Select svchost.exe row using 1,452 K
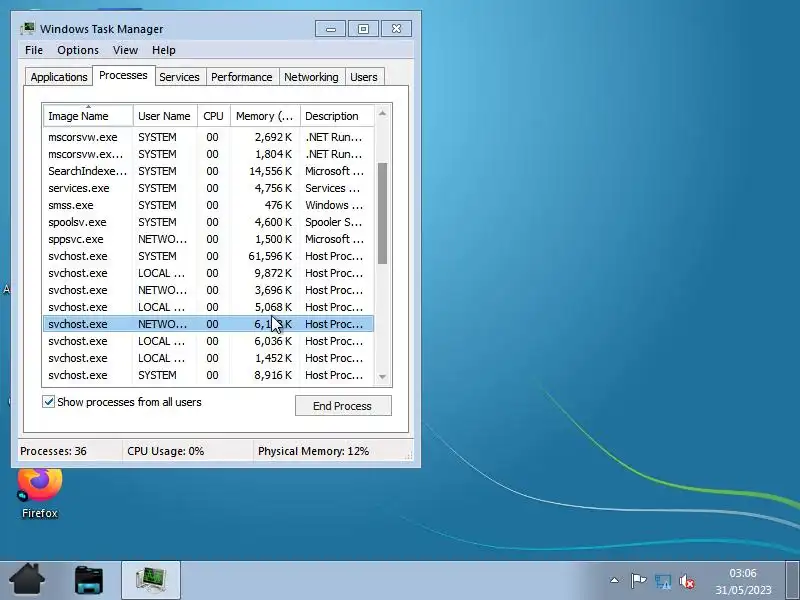800x600 pixels. pyautogui.click(x=209, y=358)
